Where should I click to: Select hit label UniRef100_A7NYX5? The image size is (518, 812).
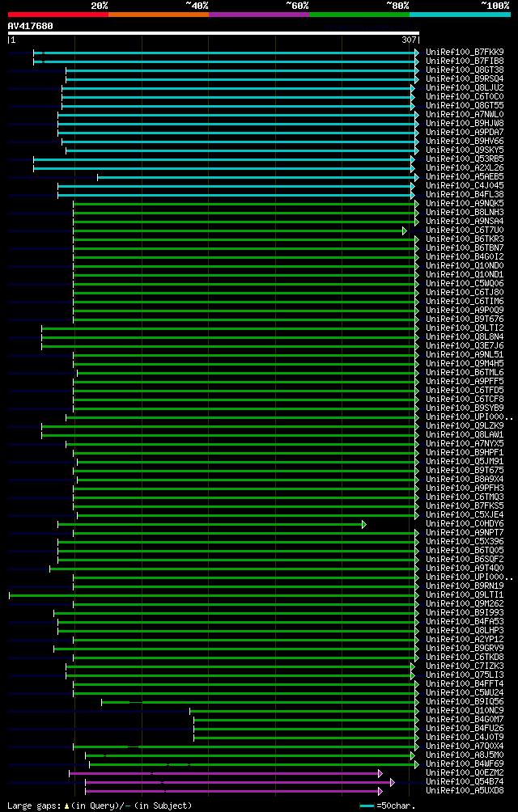pyautogui.click(x=465, y=444)
